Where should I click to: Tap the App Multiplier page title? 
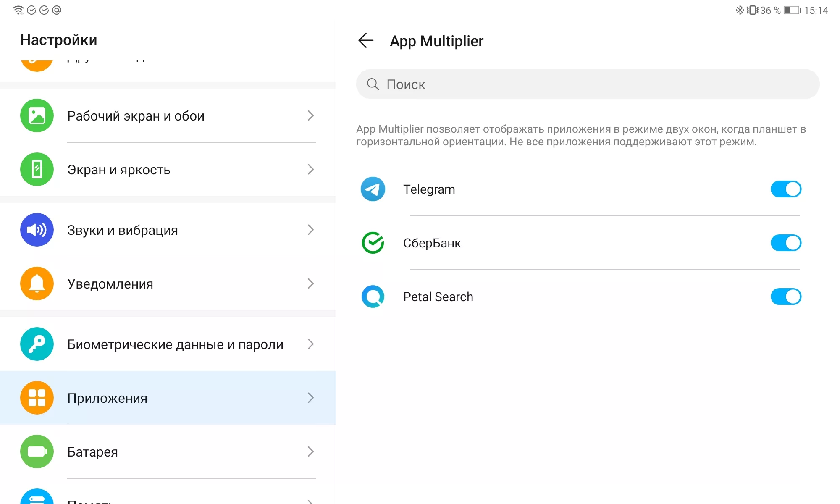(x=436, y=41)
